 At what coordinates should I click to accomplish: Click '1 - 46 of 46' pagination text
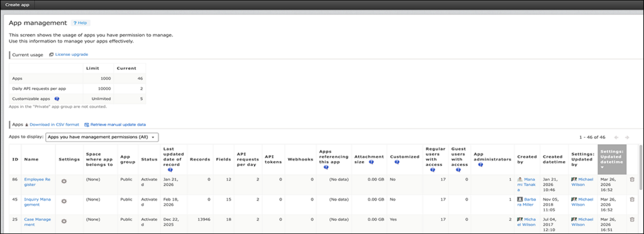pos(592,137)
